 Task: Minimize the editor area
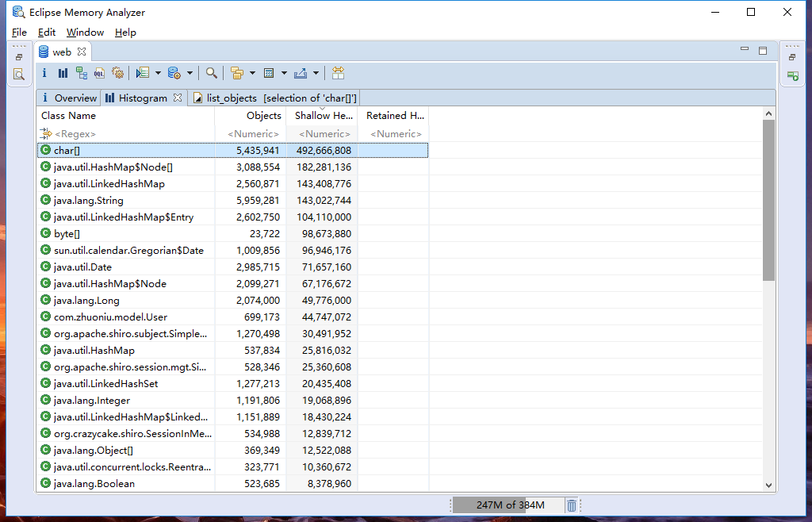point(745,49)
